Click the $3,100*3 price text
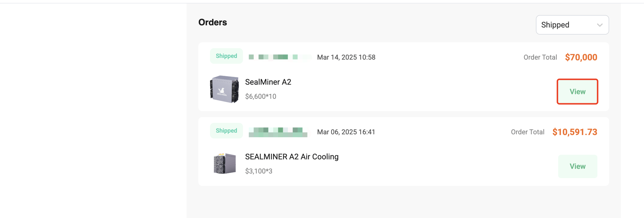The image size is (644, 218). coord(258,171)
